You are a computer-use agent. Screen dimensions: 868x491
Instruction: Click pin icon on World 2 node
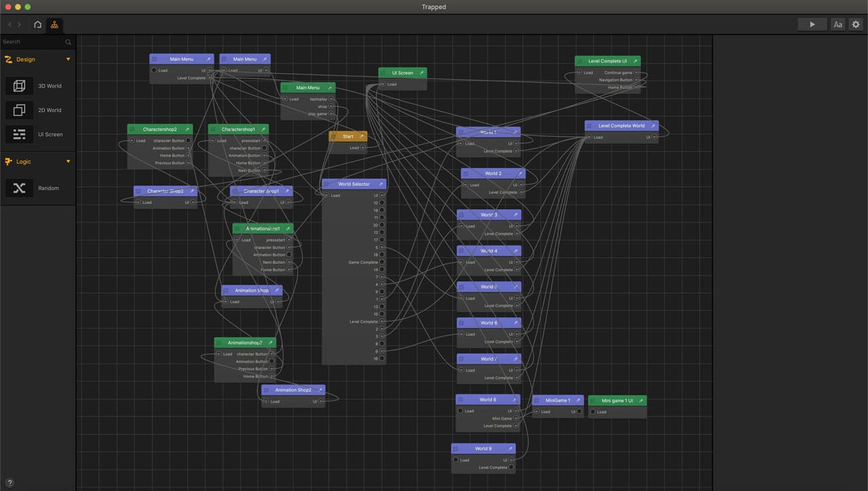click(520, 174)
